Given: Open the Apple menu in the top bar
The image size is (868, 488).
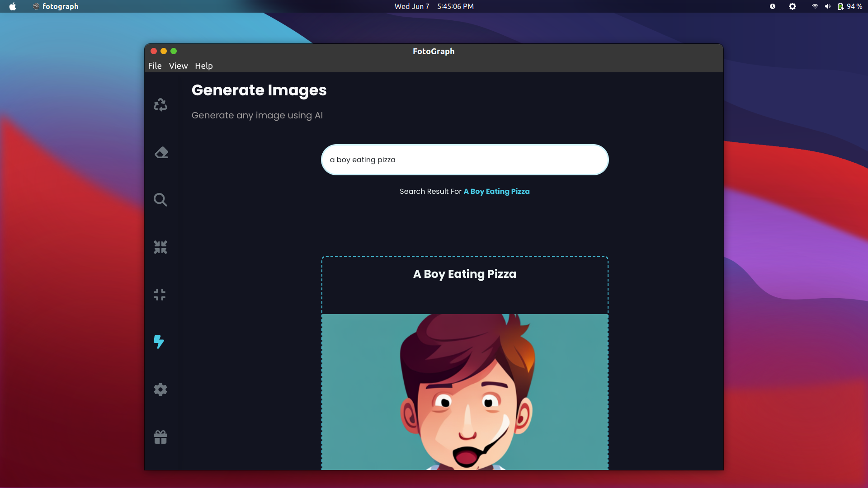Looking at the screenshot, I should 13,6.
